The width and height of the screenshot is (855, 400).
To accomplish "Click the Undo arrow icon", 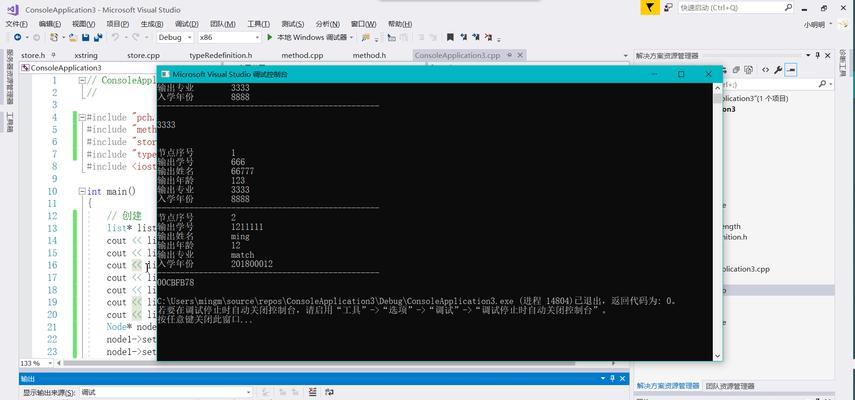I will point(115,38).
